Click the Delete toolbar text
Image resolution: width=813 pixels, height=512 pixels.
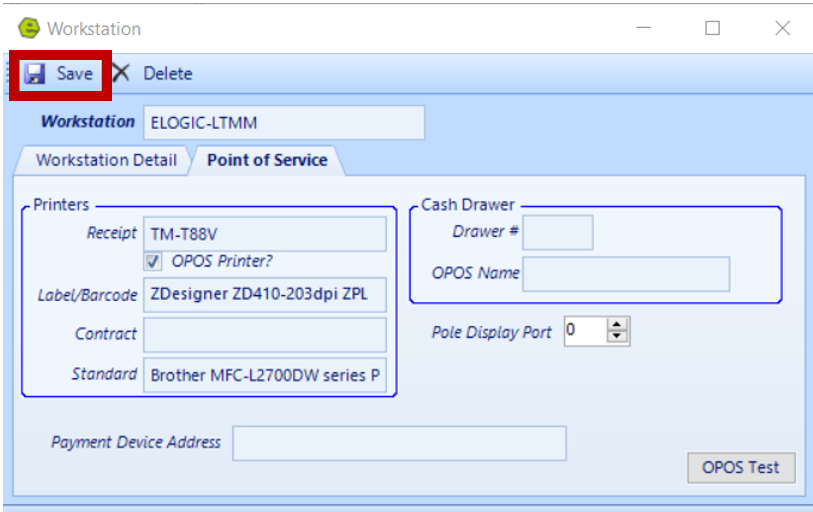click(x=167, y=74)
